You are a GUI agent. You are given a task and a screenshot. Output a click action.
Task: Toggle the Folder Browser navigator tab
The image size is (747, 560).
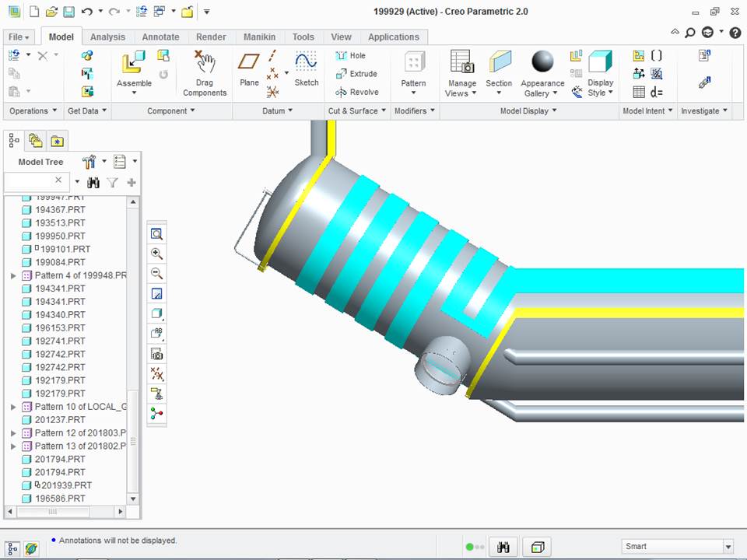tap(36, 141)
